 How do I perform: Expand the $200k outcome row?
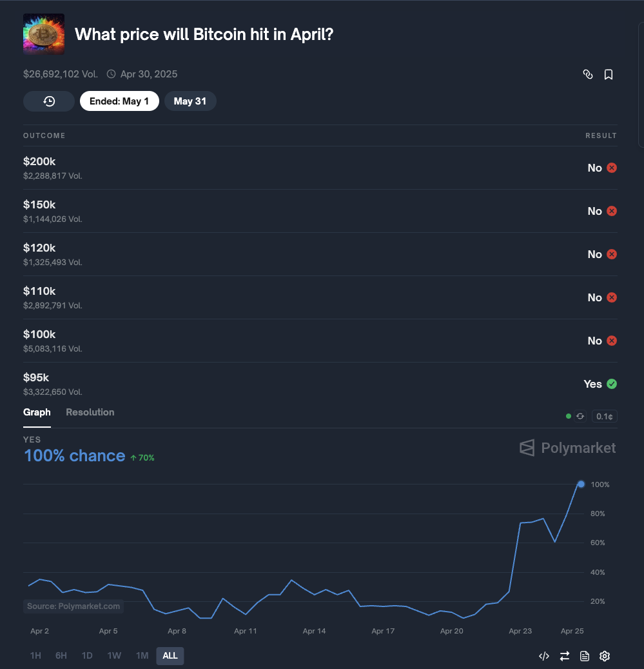[320, 168]
